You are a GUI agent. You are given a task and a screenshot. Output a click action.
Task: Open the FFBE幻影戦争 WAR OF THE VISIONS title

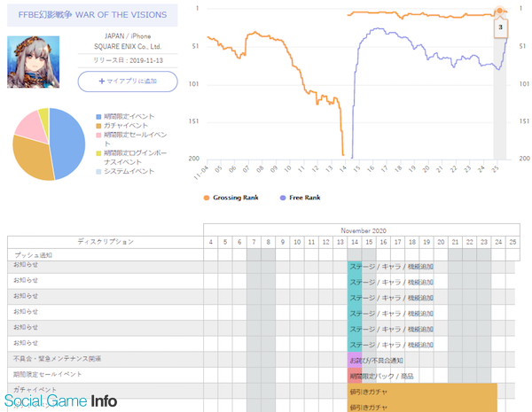pyautogui.click(x=92, y=16)
